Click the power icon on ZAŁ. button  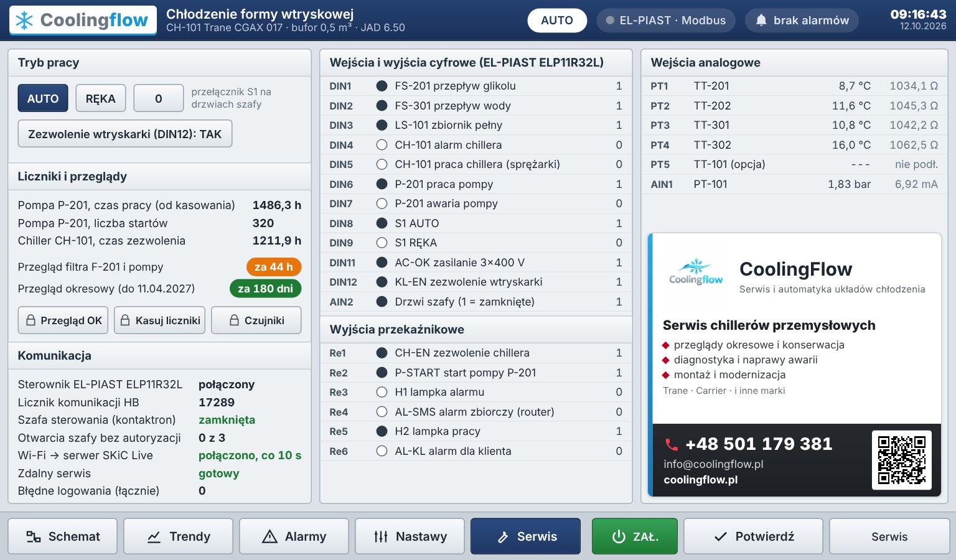[619, 536]
